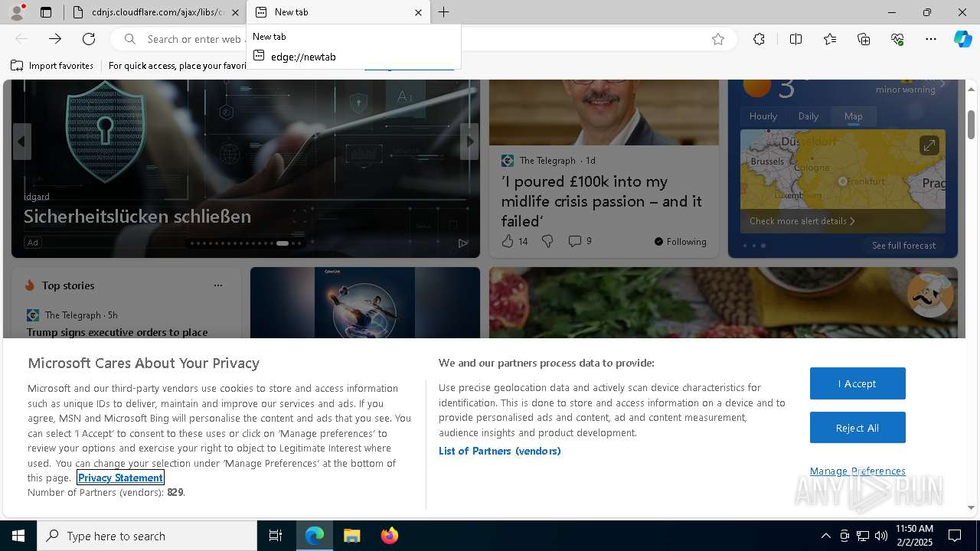Select Hourly weather tab
This screenshot has width=980, height=551.
[763, 116]
